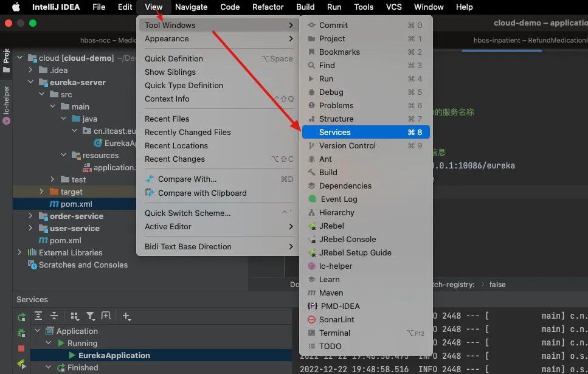Screen dimensions: 588x374
Task: Open the VCS menu in menu bar
Action: point(394,7)
